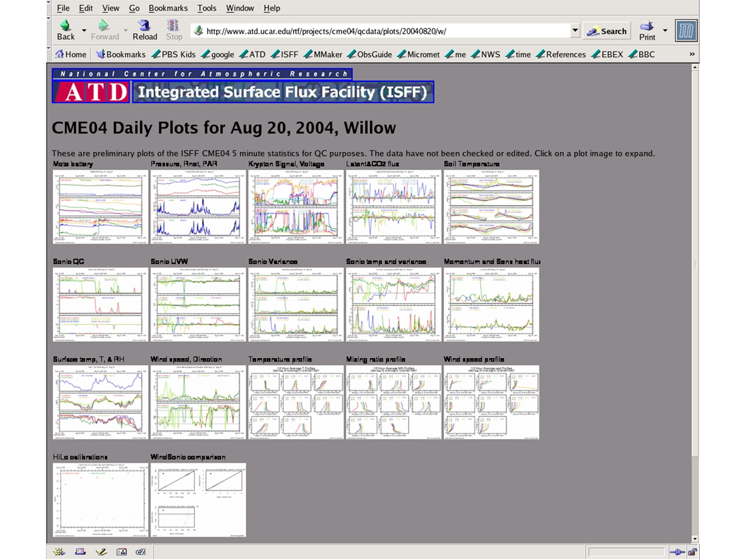Click the Forward navigation icon
Viewport: 747px width, 560px height.
coord(104,25)
